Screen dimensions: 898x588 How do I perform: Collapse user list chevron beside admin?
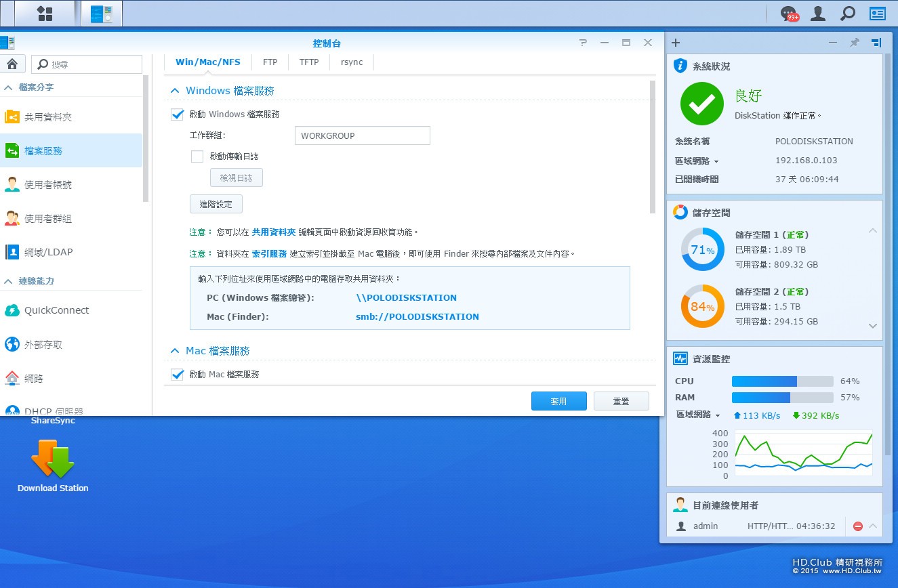[873, 526]
